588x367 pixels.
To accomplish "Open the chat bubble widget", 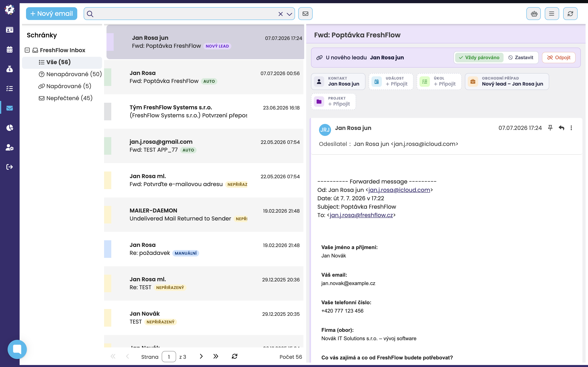I will click(17, 349).
